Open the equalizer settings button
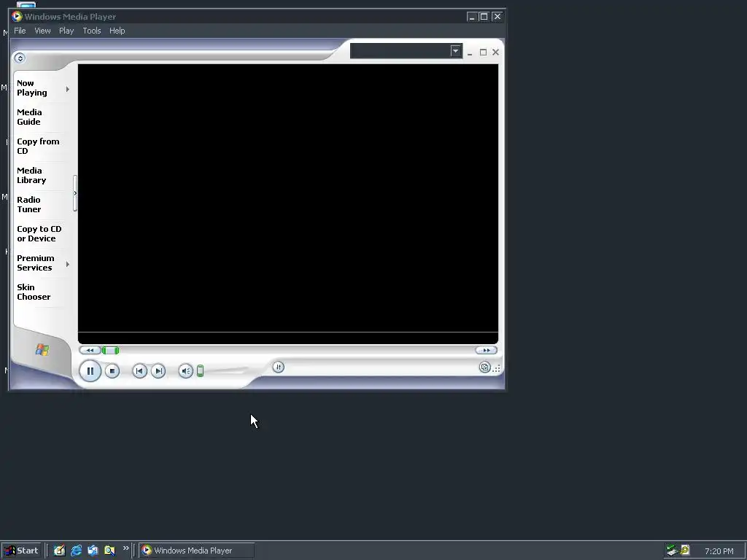The image size is (747, 560). (x=278, y=367)
